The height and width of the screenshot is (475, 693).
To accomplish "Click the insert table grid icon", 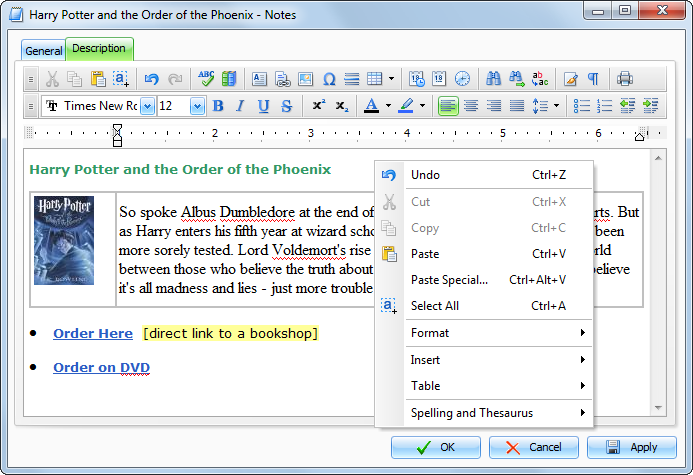I will 374,79.
